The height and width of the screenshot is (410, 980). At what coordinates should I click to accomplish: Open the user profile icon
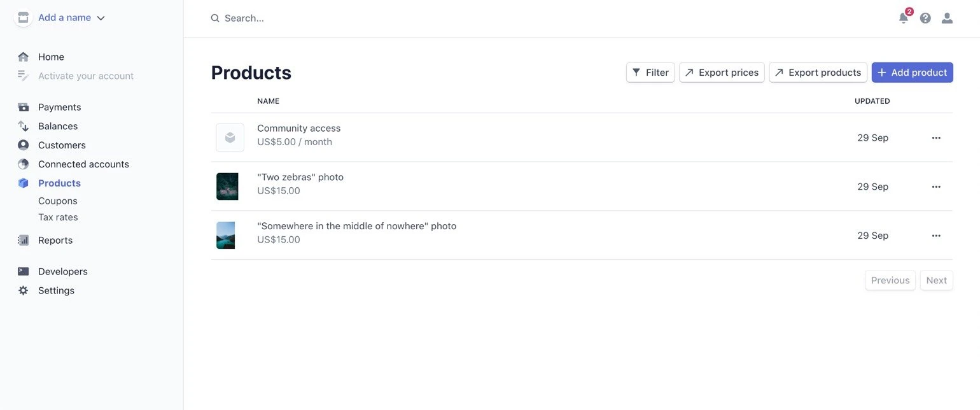click(947, 18)
